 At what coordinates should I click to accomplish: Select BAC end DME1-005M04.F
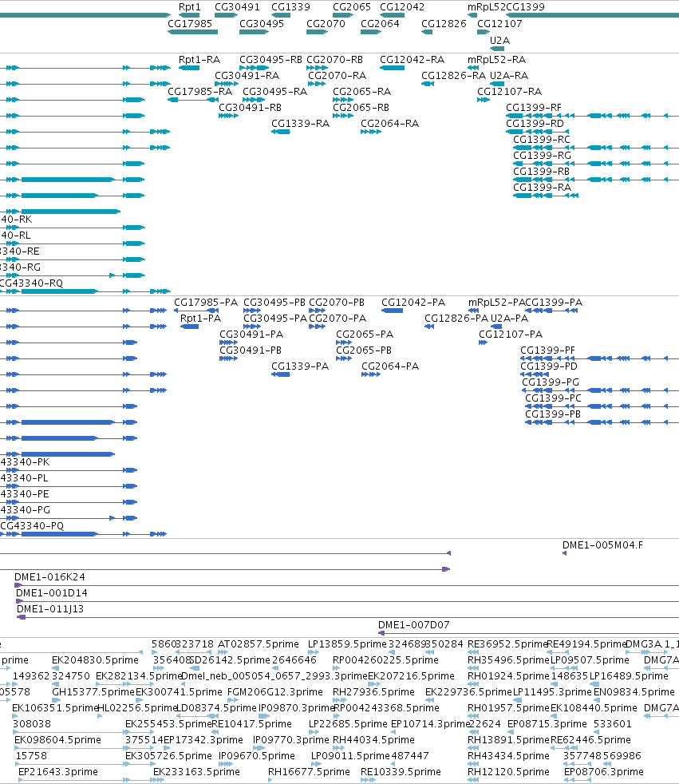point(602,545)
